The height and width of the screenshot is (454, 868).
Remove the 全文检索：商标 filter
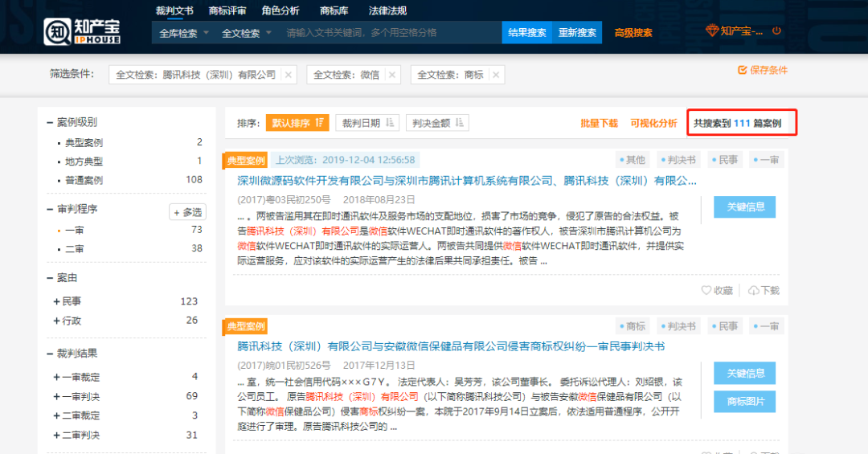pos(496,75)
